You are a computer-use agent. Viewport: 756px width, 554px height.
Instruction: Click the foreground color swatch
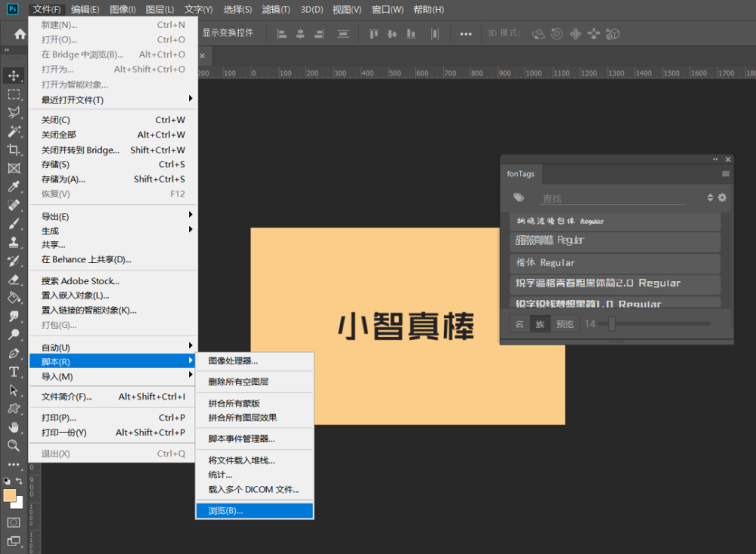click(10, 496)
